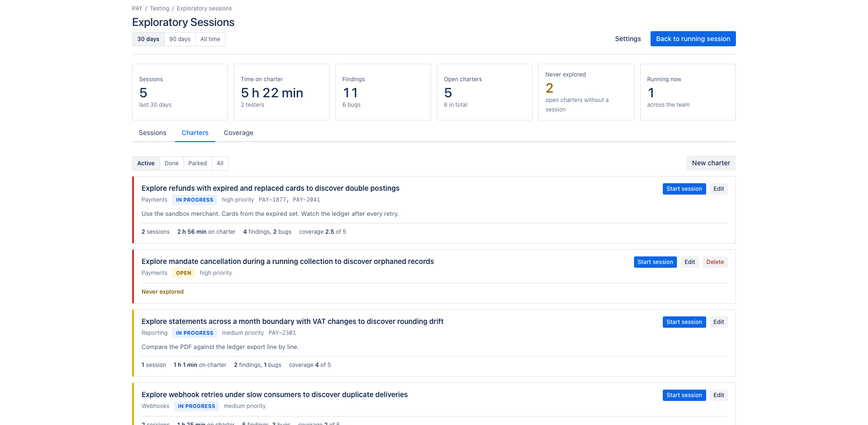Screen dimensions: 868x425
Task: Start session for refunds with expired cards charter
Action: [x=684, y=189]
